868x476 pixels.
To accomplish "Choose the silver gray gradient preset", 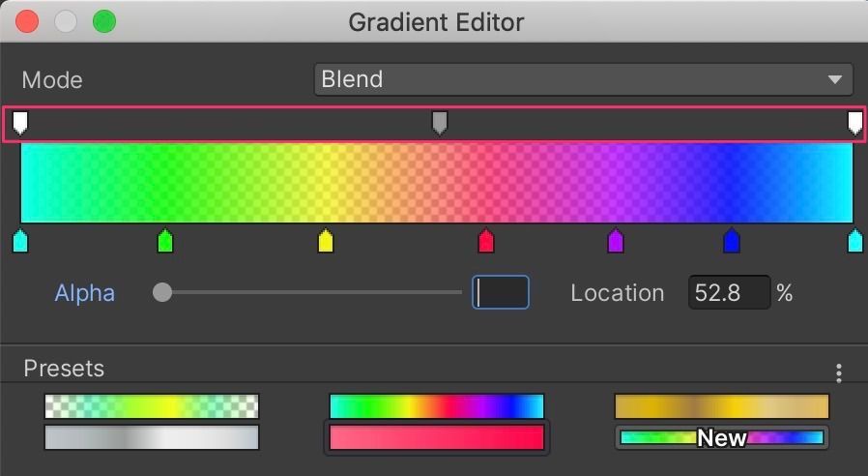I will (x=152, y=437).
